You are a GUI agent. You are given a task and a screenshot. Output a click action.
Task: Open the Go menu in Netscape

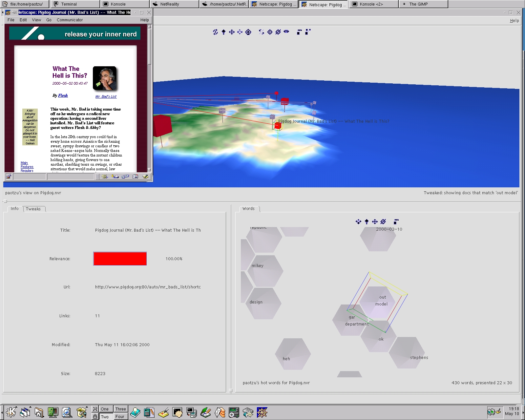pos(49,20)
